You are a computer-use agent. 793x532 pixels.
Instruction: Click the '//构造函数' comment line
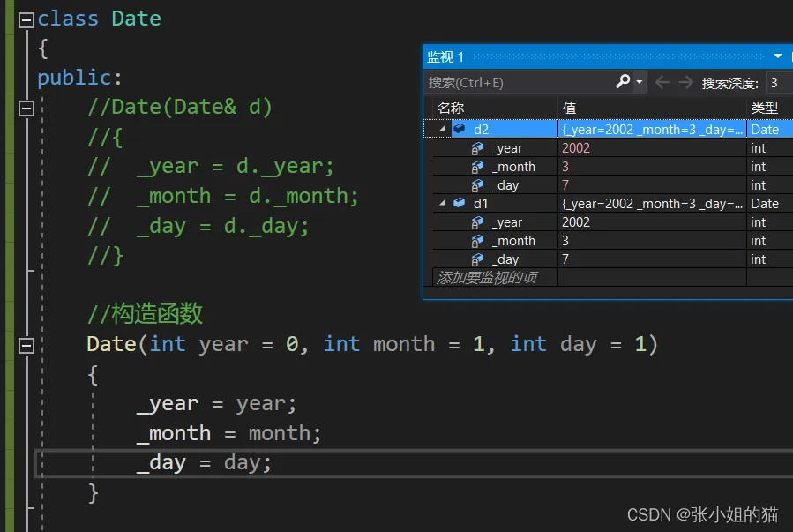[145, 313]
